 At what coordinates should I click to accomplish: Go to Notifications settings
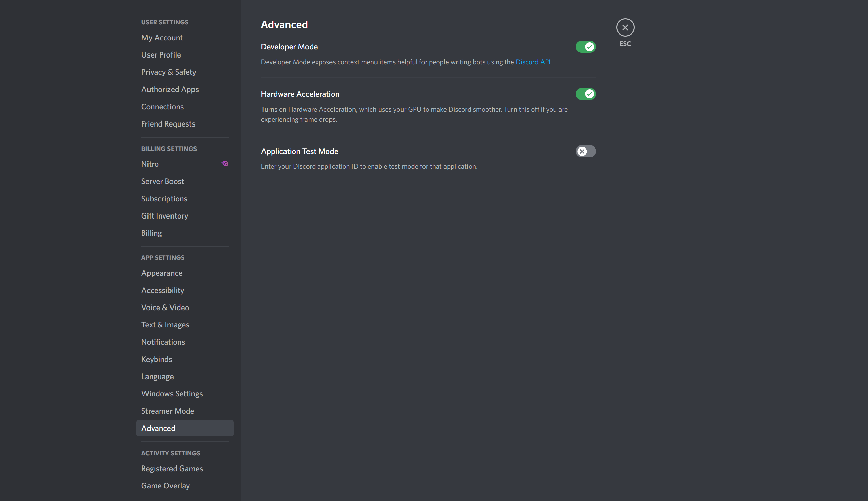pos(163,342)
